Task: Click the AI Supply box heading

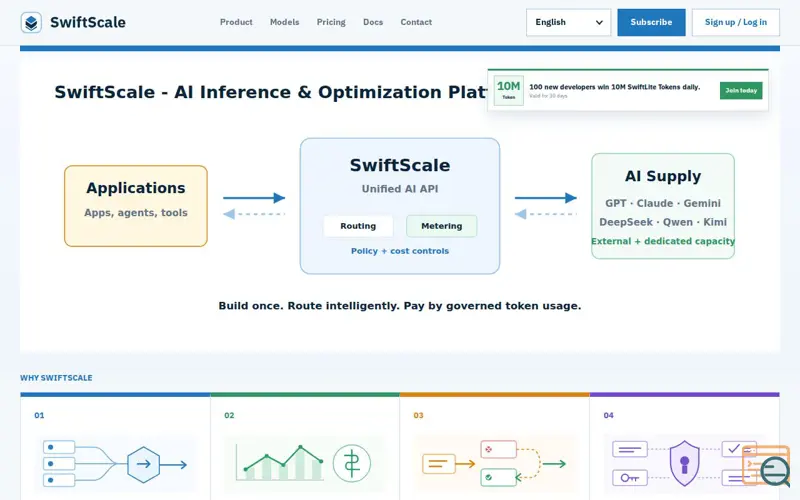Action: (663, 176)
